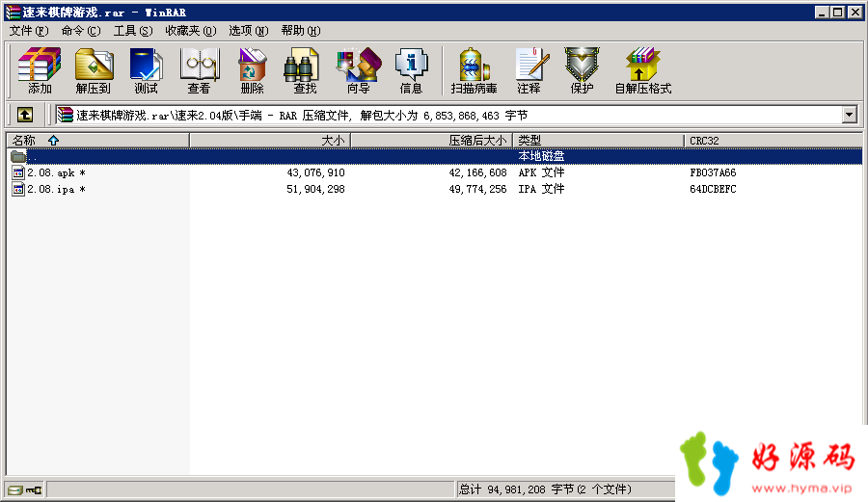The height and width of the screenshot is (502, 868).
Task: Click the Add (添加) toolbar icon
Action: (40, 70)
